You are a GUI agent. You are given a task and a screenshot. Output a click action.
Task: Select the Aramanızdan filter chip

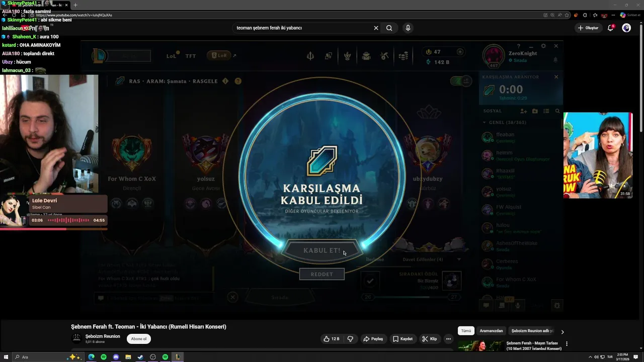click(491, 331)
